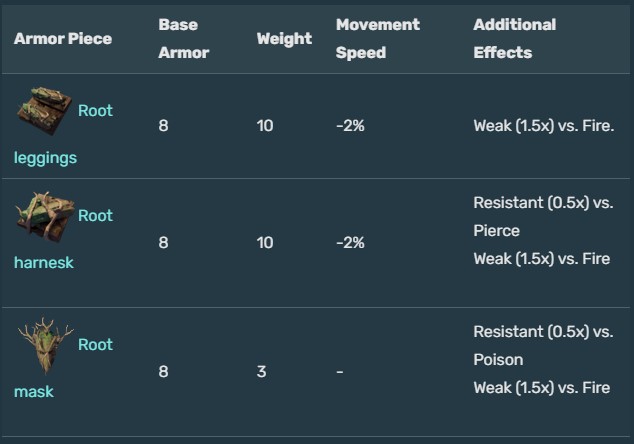Select the Weight column header
The width and height of the screenshot is (634, 444).
coord(284,39)
